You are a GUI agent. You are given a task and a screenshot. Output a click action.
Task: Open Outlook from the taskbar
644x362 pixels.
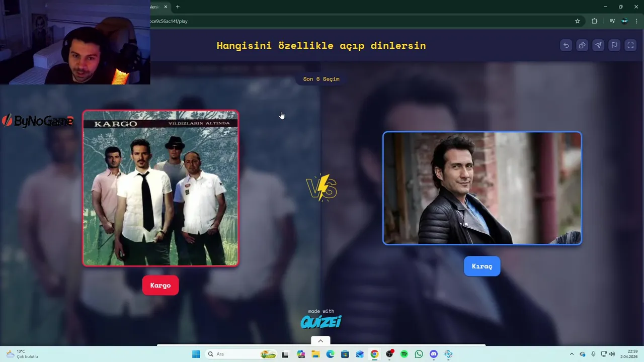click(360, 354)
